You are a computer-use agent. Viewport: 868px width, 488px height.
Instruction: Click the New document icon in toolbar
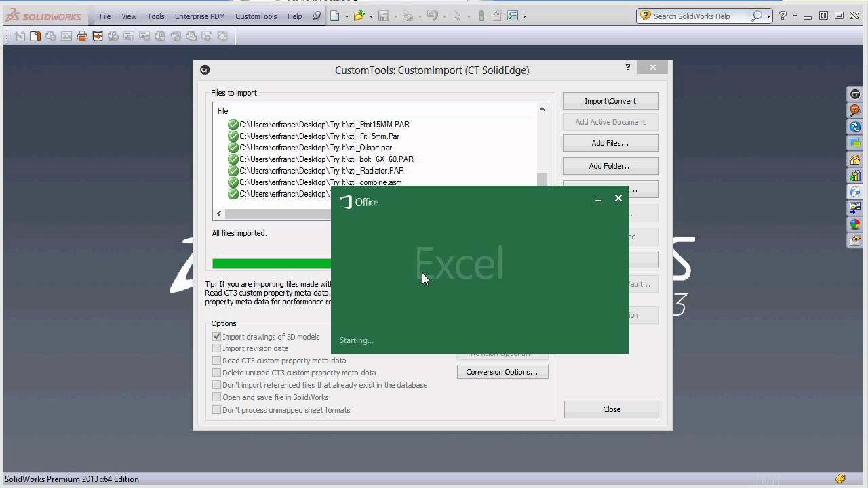pyautogui.click(x=335, y=16)
